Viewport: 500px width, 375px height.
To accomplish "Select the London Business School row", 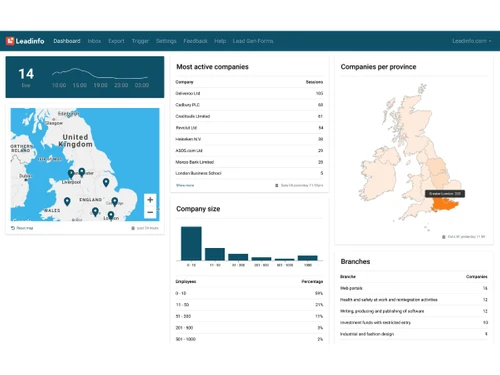I will tap(249, 173).
